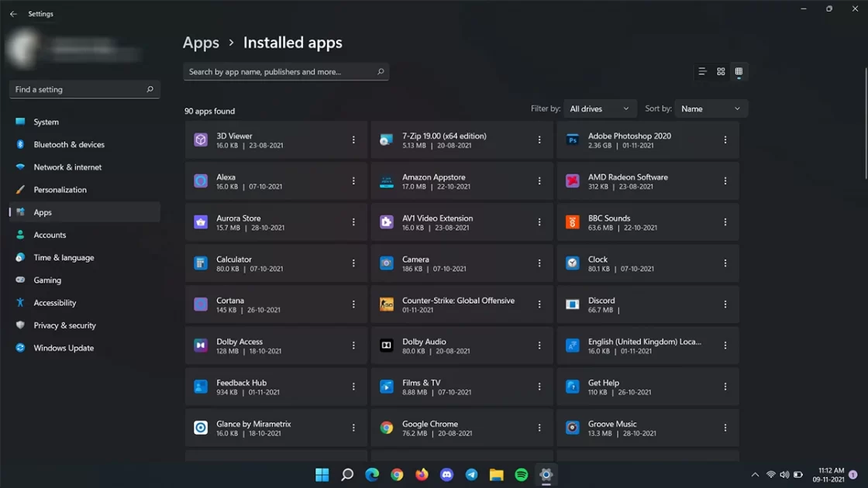Open the Personalization settings section
Image resolution: width=868 pixels, height=488 pixels.
(60, 190)
